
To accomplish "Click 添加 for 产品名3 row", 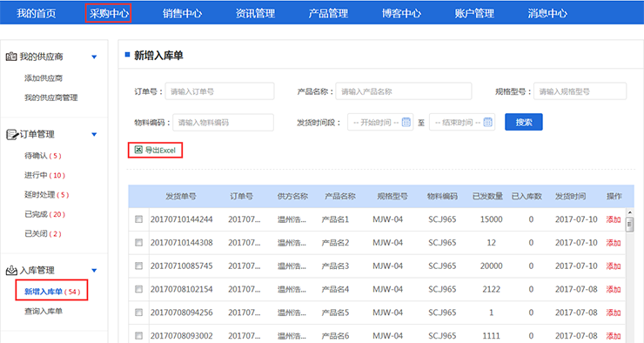I will (x=614, y=266).
